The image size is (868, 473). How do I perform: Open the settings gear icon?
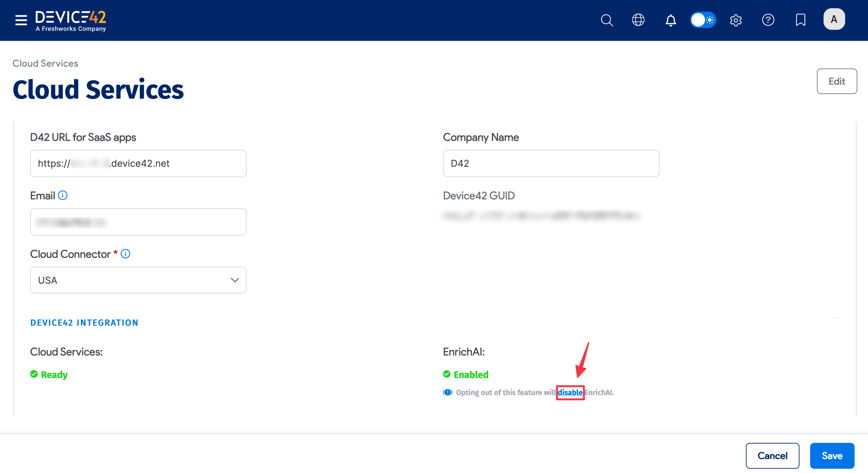736,20
